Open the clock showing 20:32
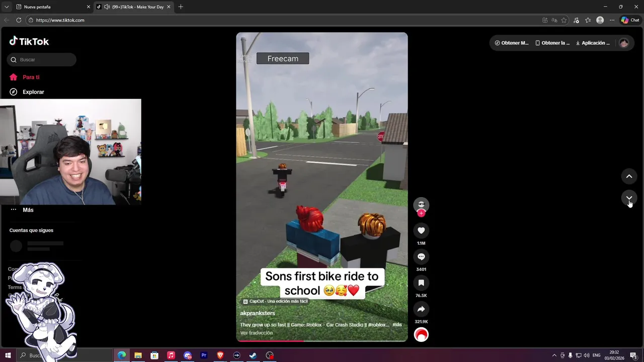Screen dimensions: 644x362 (x=614, y=355)
